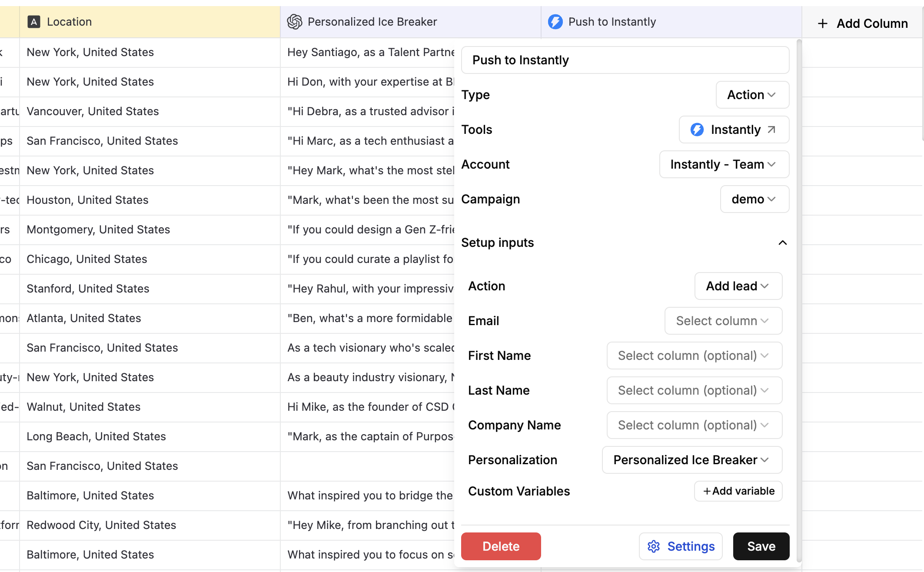This screenshot has width=924, height=572.
Task: Open the Type dropdown showing Action
Action: tap(752, 95)
